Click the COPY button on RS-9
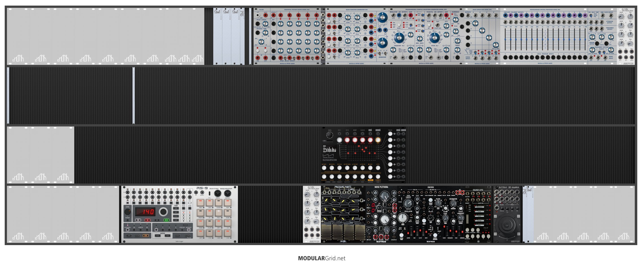Screen dimensions: 644x263 click(x=176, y=212)
